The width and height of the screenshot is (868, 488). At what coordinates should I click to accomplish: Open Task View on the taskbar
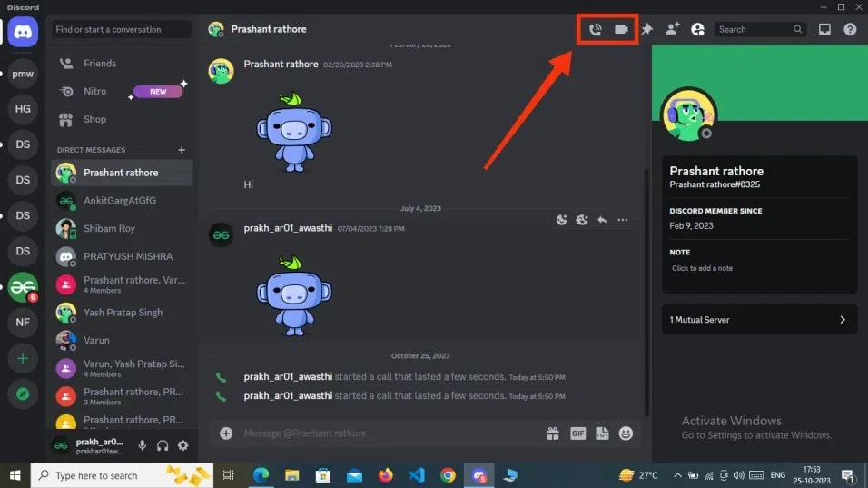pyautogui.click(x=229, y=475)
